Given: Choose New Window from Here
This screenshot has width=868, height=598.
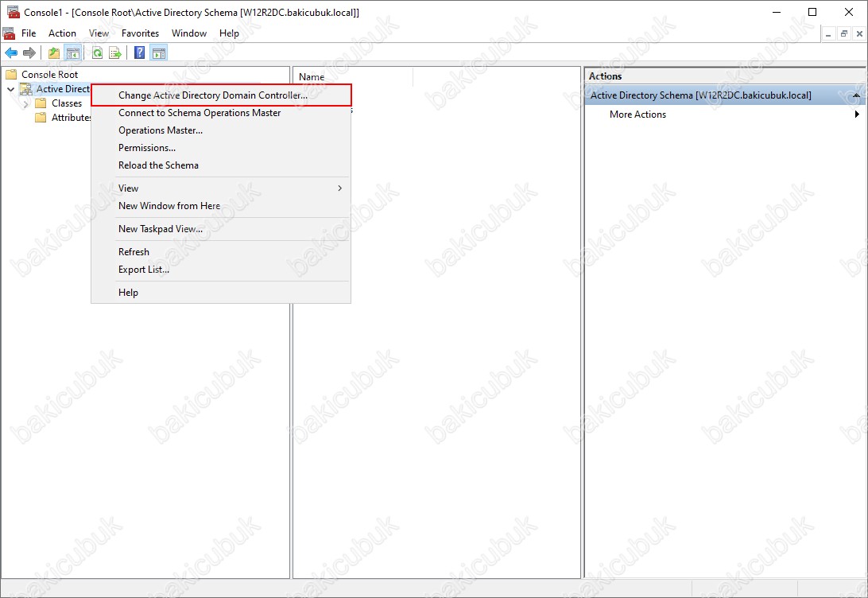Looking at the screenshot, I should 221,206.
